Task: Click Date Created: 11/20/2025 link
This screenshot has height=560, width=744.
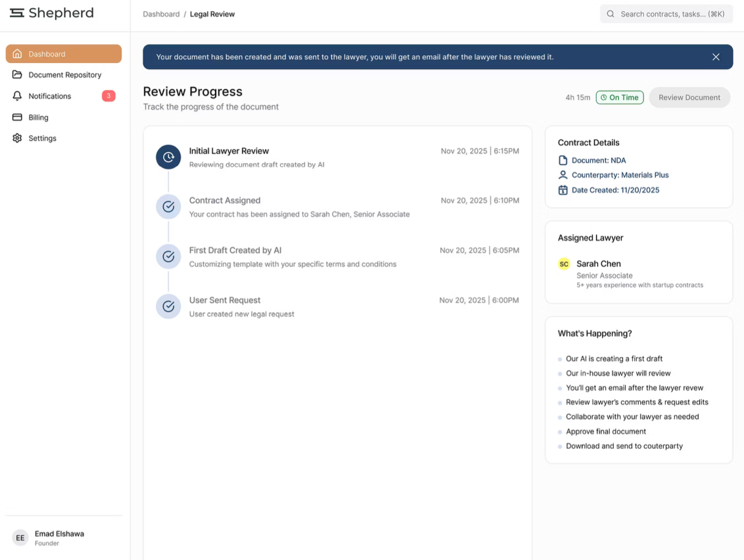Action: coord(615,190)
